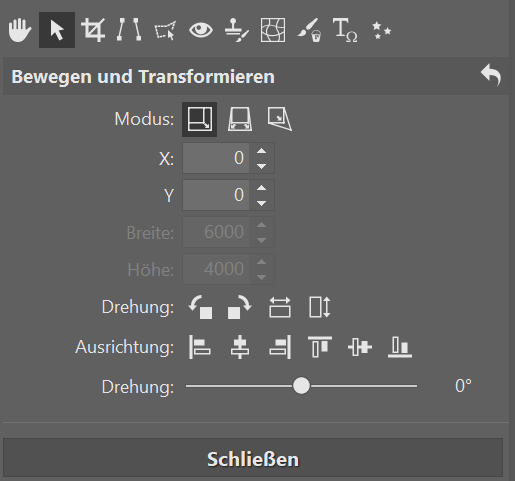Click the Drehung rotation slider handle

coord(301,386)
